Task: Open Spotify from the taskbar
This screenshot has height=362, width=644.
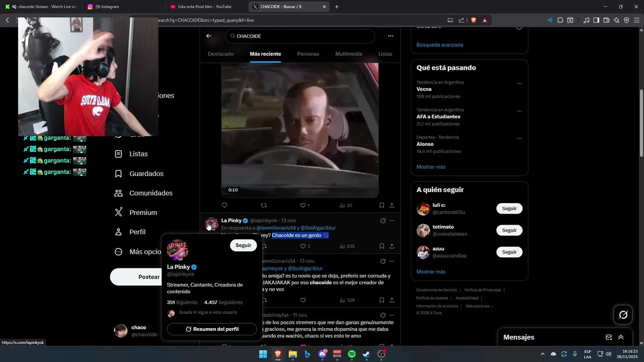Action: click(352, 354)
